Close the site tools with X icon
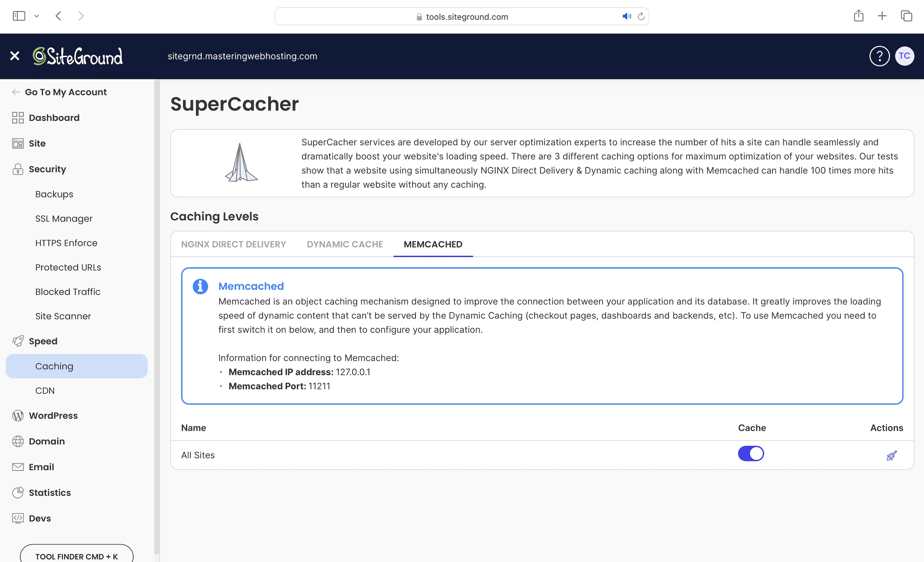This screenshot has width=924, height=562. point(15,56)
